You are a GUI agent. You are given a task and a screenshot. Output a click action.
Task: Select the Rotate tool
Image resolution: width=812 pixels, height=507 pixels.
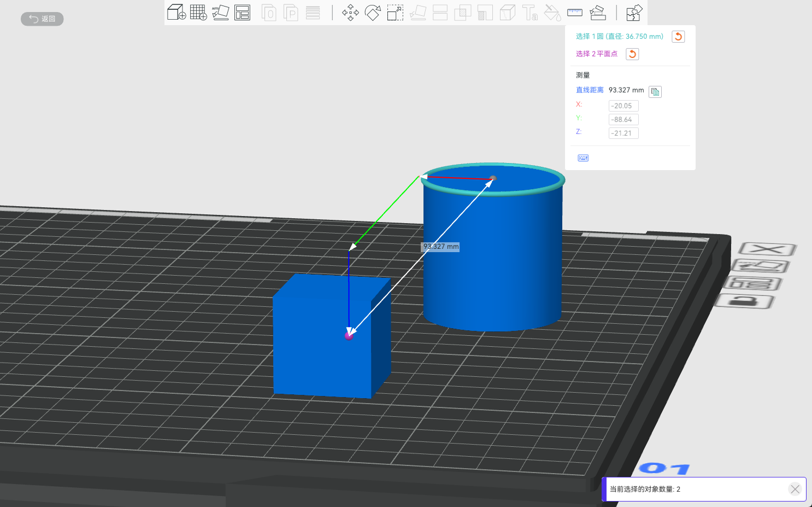(373, 13)
